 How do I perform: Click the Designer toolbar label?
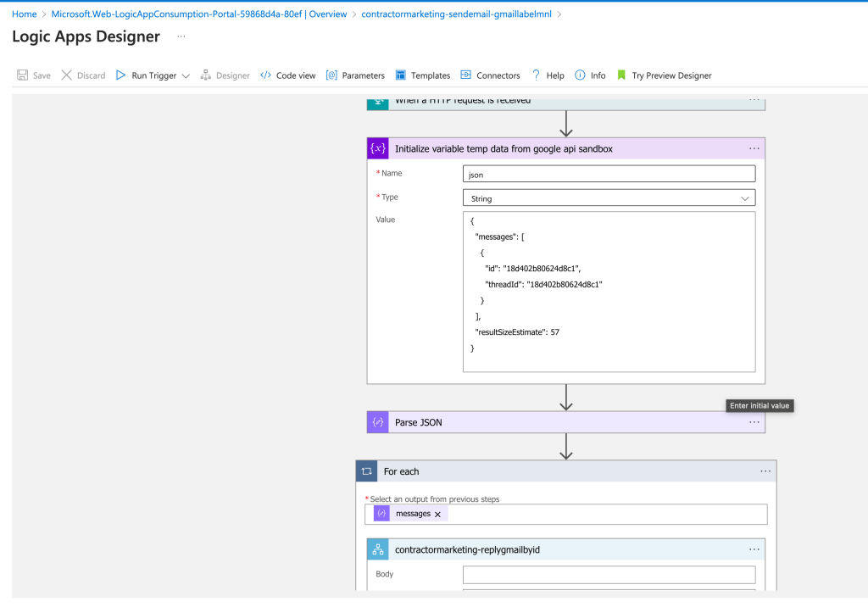coord(232,76)
